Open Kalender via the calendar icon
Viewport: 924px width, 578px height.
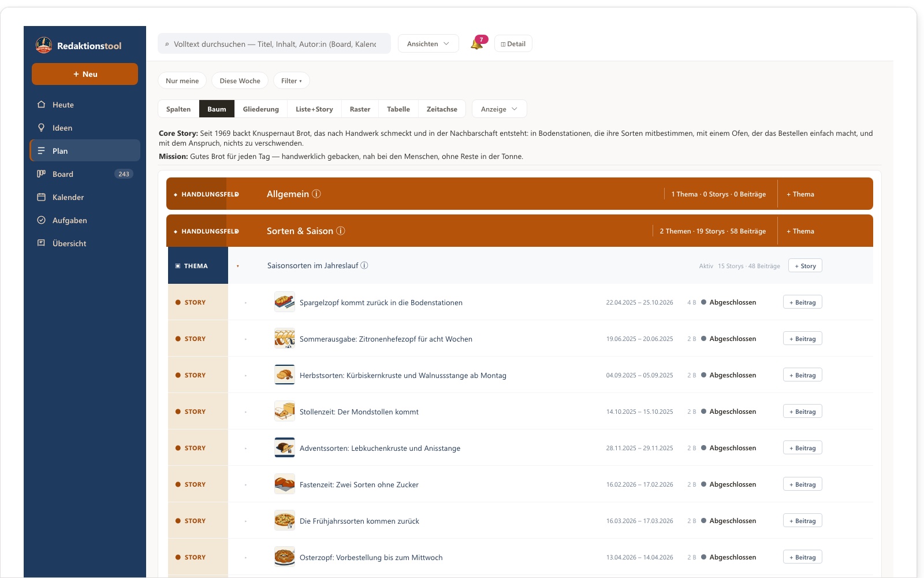[x=41, y=197]
